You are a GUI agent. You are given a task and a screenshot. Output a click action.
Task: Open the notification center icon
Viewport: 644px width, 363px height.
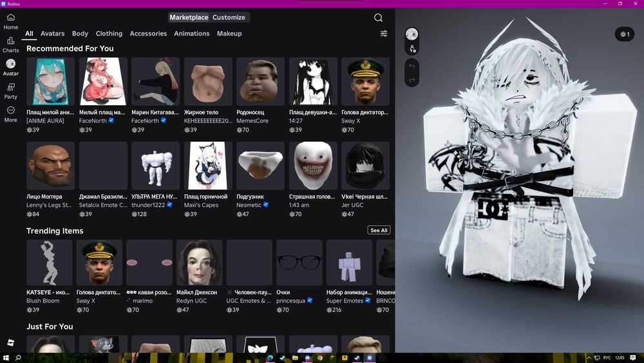pos(633,358)
